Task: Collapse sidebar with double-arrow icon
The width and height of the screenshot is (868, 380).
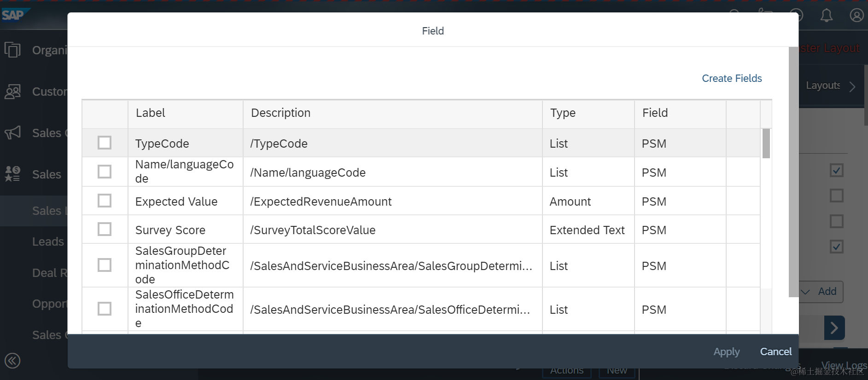Action: click(12, 361)
